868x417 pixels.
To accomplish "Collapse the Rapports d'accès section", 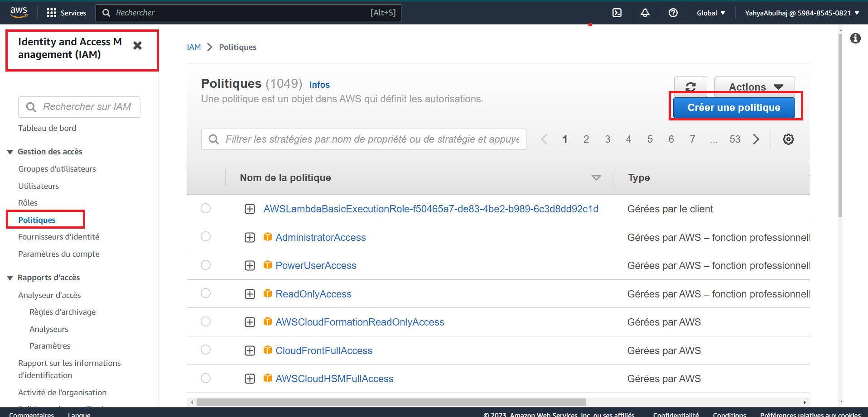I will [x=10, y=278].
